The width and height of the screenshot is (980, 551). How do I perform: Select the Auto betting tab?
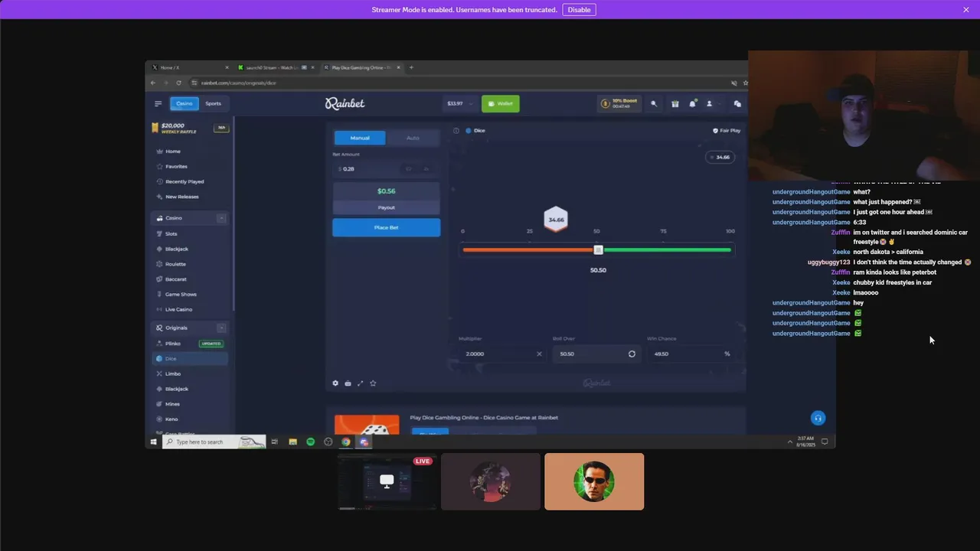pyautogui.click(x=413, y=138)
